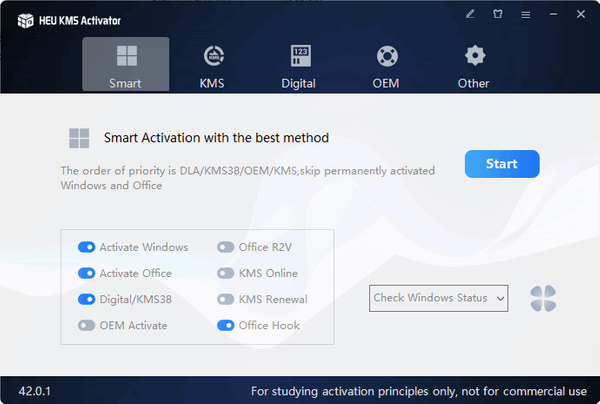Click the 'HEU KMS Activator' window title
600x404 pixels.
pyautogui.click(x=80, y=21)
